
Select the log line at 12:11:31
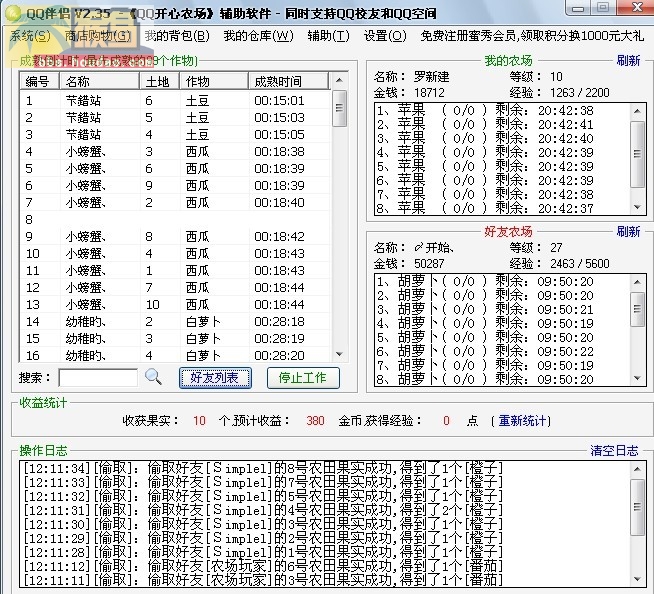click(324, 510)
